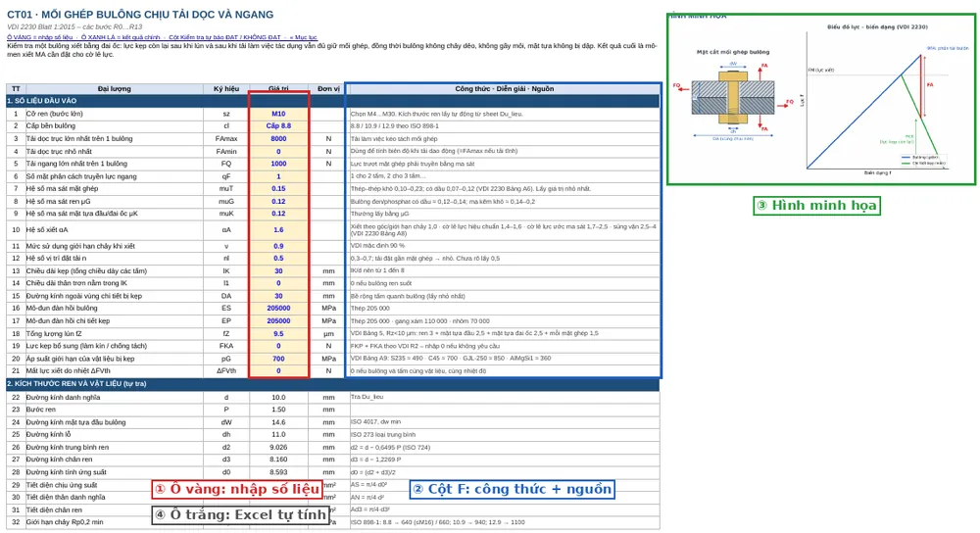
Task: Select the 'Đại lượng' column header
Action: (x=115, y=89)
